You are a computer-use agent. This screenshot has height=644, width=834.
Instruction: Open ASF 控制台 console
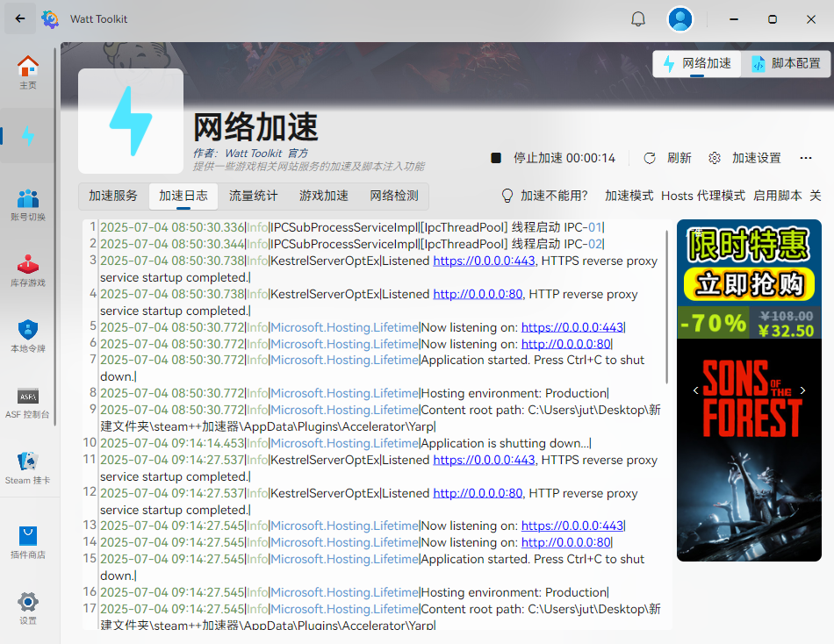28,403
